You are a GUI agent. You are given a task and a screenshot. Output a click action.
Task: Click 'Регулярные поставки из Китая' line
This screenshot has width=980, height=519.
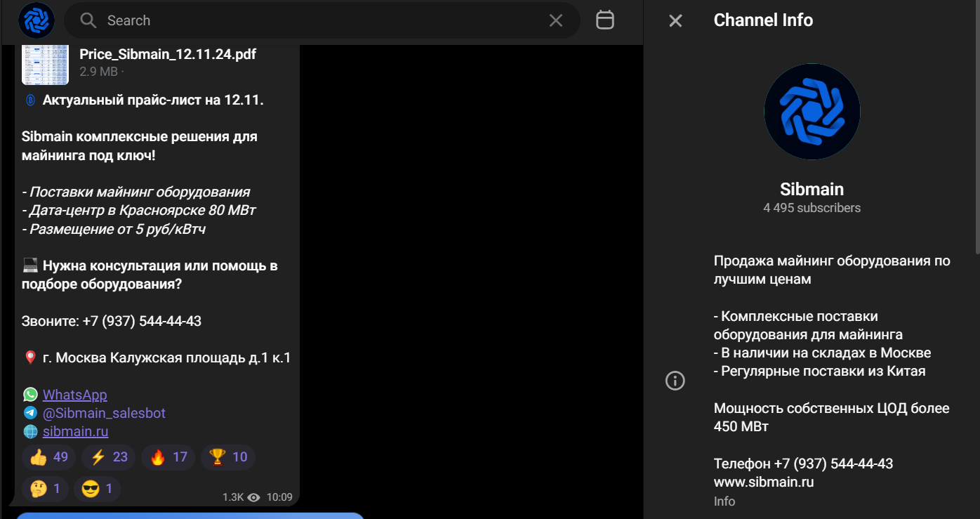click(820, 371)
